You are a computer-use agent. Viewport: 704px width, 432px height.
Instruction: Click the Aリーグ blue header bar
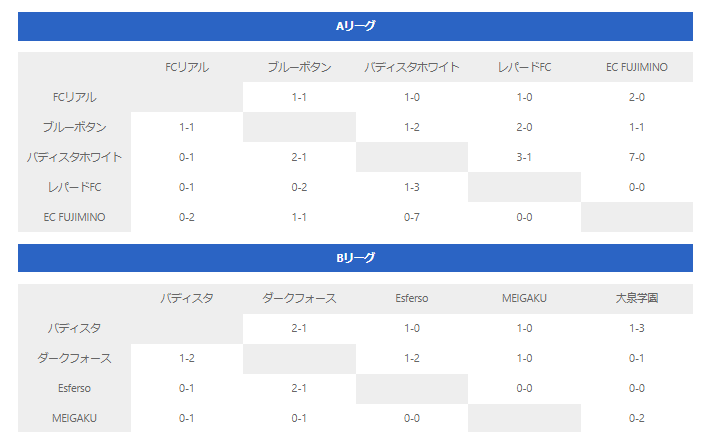tap(355, 26)
